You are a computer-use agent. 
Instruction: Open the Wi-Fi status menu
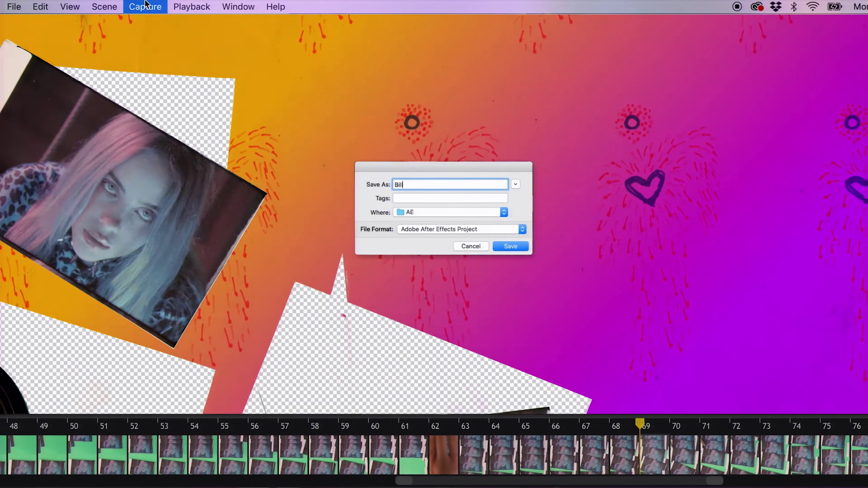pos(813,7)
